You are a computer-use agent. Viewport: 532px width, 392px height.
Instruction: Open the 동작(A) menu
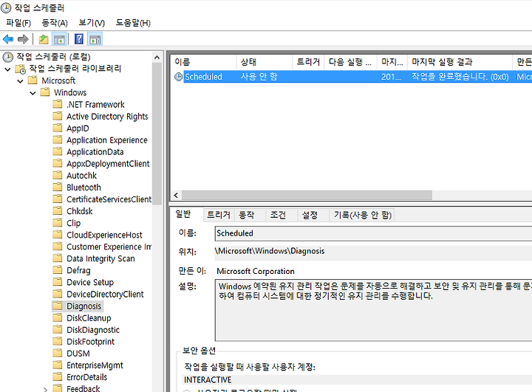[55, 23]
